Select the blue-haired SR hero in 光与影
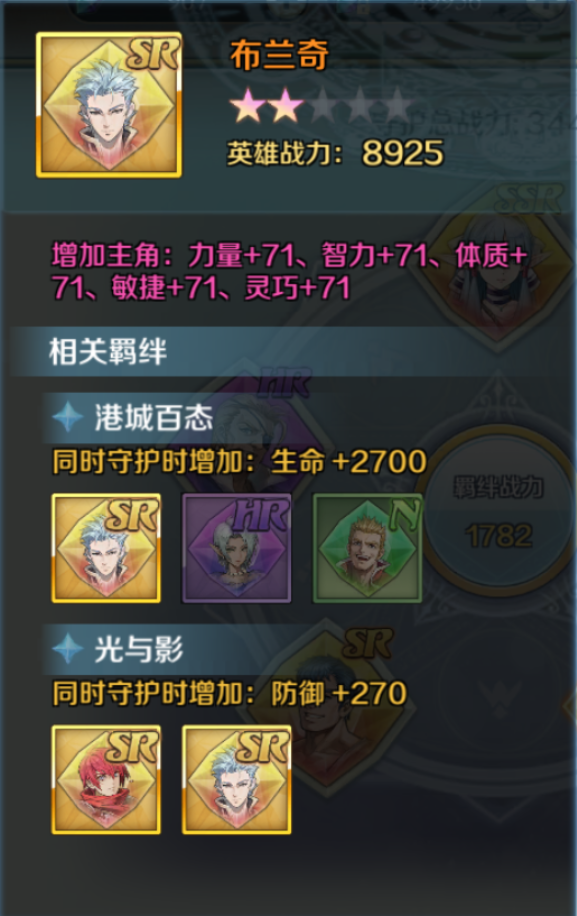Screen dimensions: 577x916 tap(237, 779)
